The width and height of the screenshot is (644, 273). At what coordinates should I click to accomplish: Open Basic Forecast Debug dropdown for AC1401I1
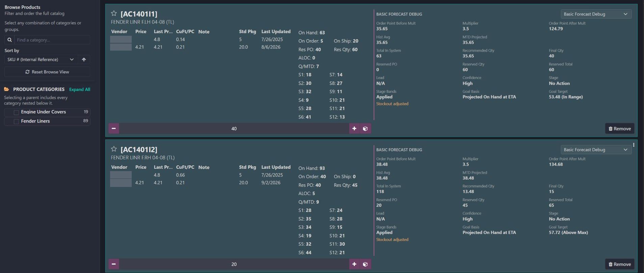596,14
